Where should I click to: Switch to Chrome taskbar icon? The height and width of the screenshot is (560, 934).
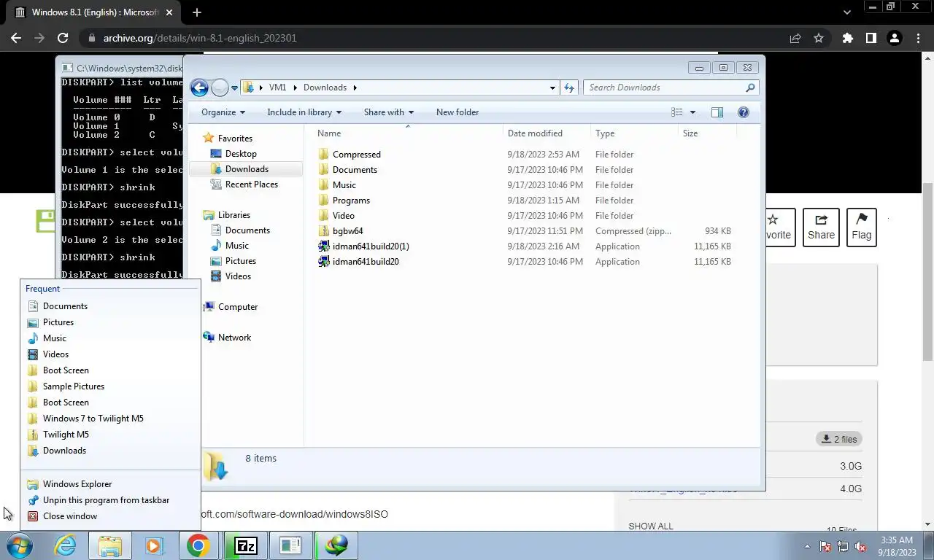198,545
